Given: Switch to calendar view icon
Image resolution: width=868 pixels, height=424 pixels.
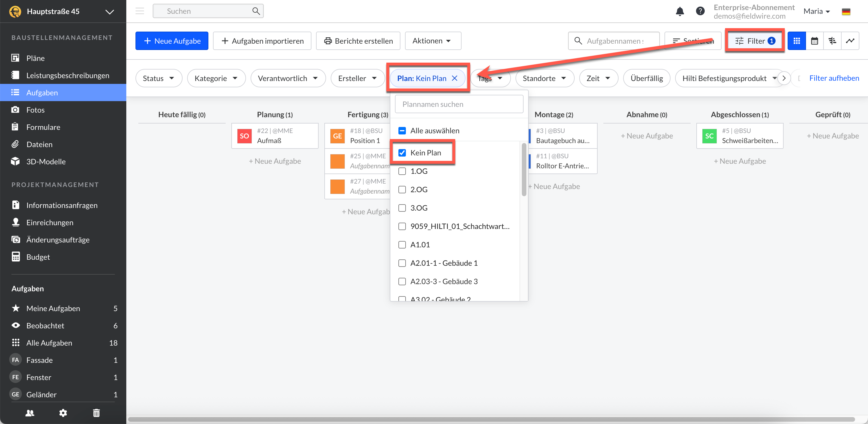Looking at the screenshot, I should click(x=814, y=41).
